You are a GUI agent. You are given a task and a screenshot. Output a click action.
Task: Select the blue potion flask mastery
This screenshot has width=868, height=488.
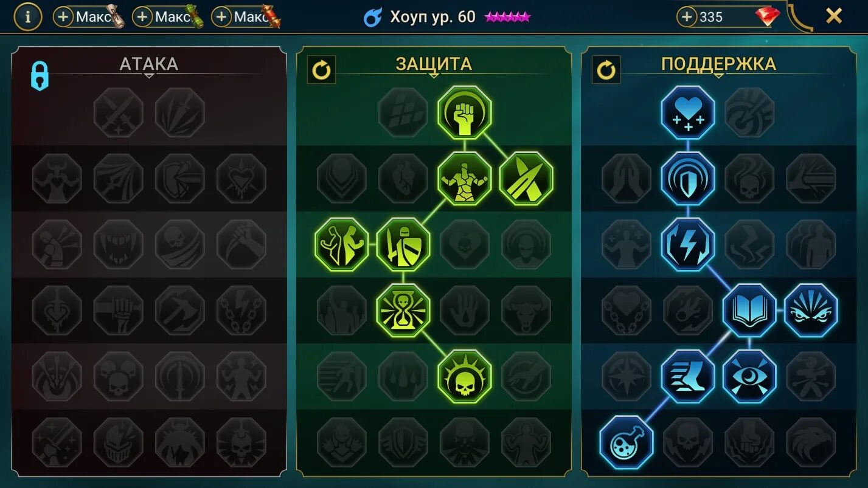click(627, 442)
